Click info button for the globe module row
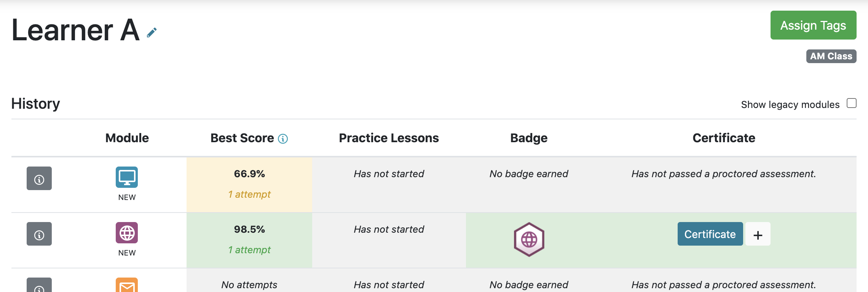 tap(39, 234)
